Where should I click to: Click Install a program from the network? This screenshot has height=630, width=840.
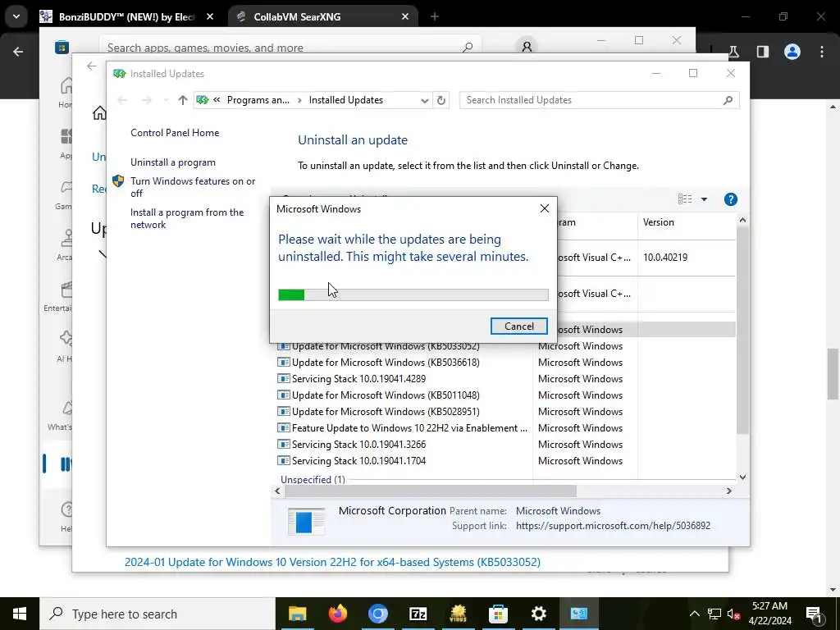tap(187, 218)
